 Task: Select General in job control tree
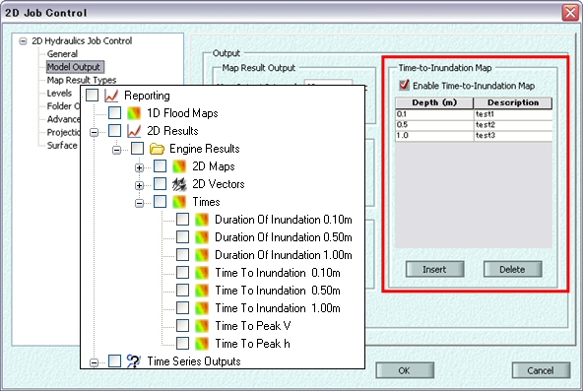62,54
